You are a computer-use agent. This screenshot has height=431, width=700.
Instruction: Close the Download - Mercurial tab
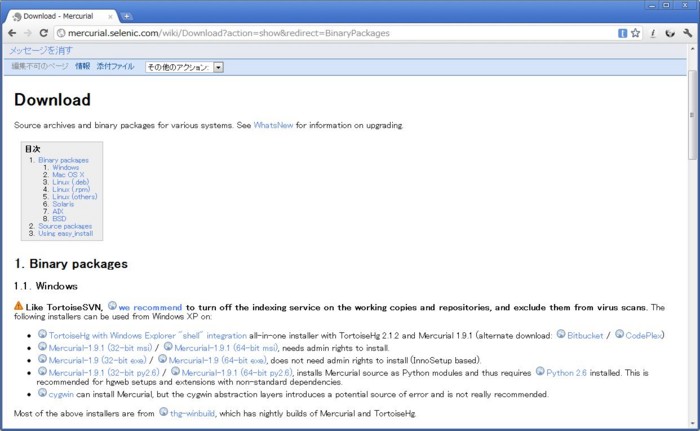click(x=110, y=17)
